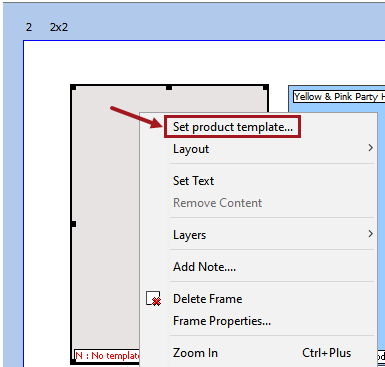Screen dimensions: 385x367
Task: Expand the Layout submenu arrow
Action: point(370,148)
